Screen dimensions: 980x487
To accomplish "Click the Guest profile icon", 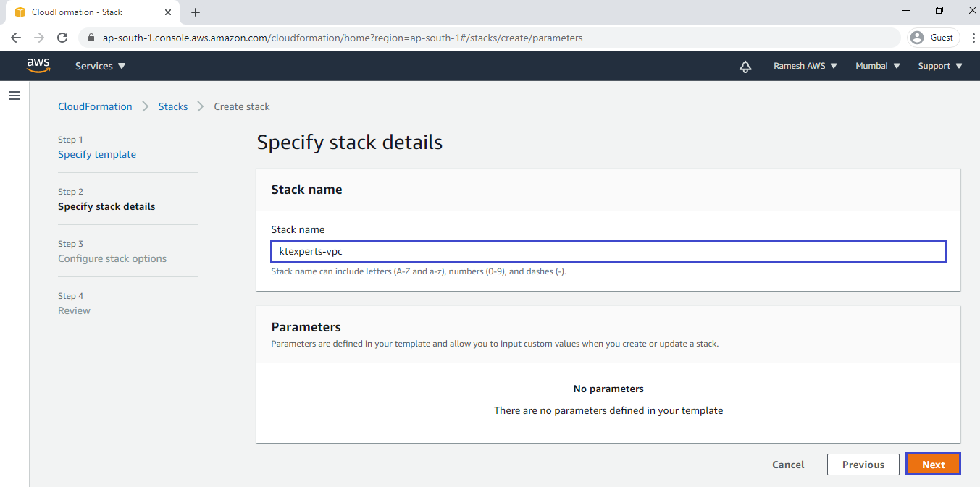I will [933, 38].
